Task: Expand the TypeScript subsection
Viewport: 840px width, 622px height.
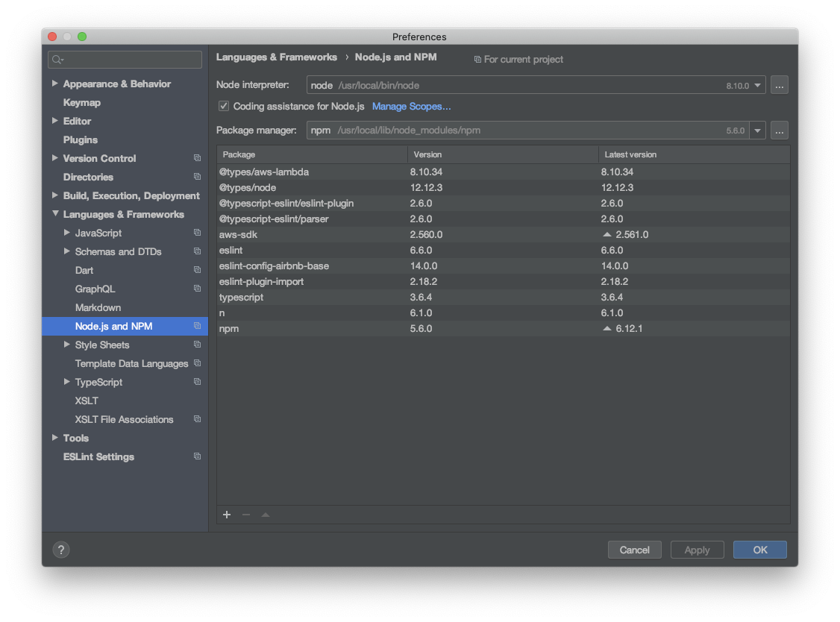Action: pyautogui.click(x=66, y=382)
